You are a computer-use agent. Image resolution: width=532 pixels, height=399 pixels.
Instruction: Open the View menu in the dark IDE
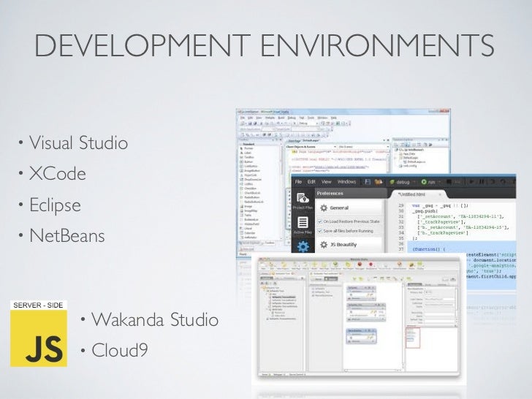tap(326, 182)
